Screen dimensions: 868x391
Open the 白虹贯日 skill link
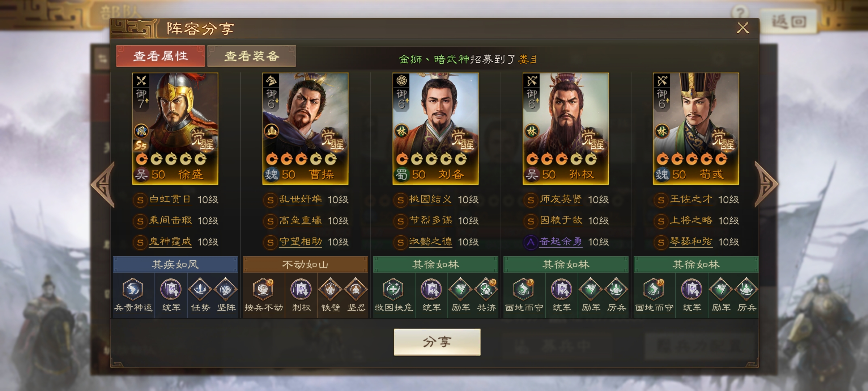point(170,199)
